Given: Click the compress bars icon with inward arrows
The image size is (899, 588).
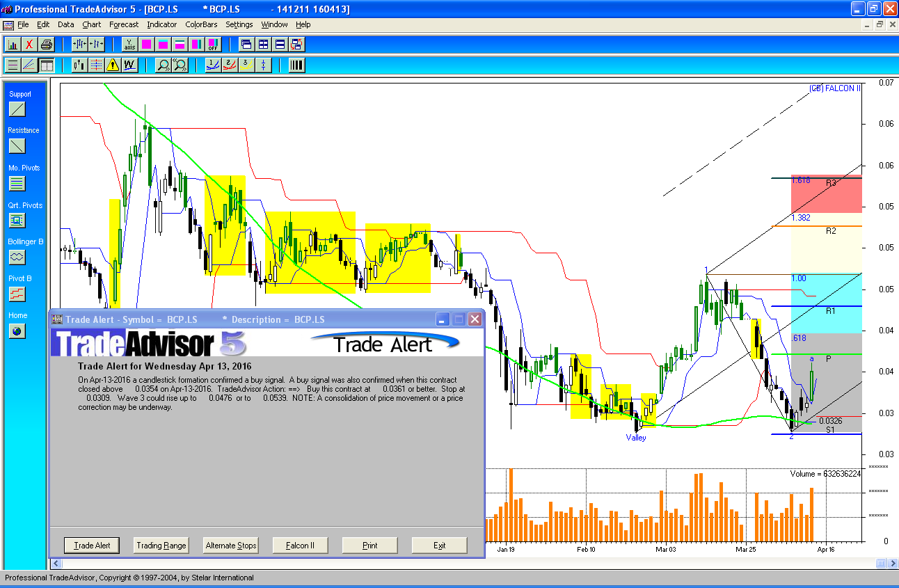Looking at the screenshot, I should 80,45.
